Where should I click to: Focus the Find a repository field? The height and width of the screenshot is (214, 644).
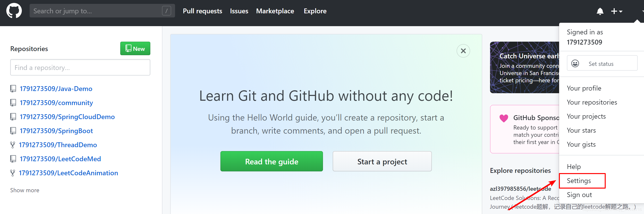point(80,68)
